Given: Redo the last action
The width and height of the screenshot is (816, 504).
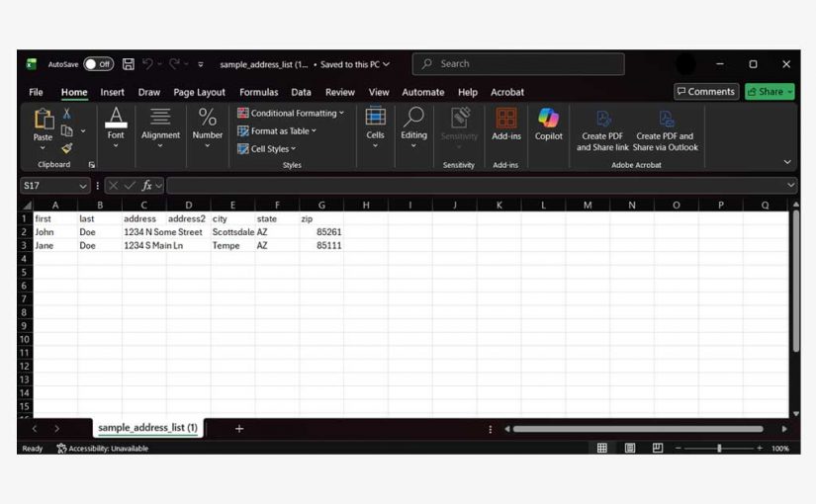Looking at the screenshot, I should tap(174, 64).
